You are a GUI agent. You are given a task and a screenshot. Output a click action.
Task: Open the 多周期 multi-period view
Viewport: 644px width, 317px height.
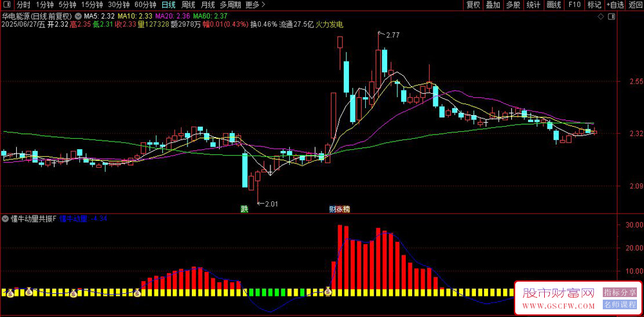pyautogui.click(x=231, y=5)
